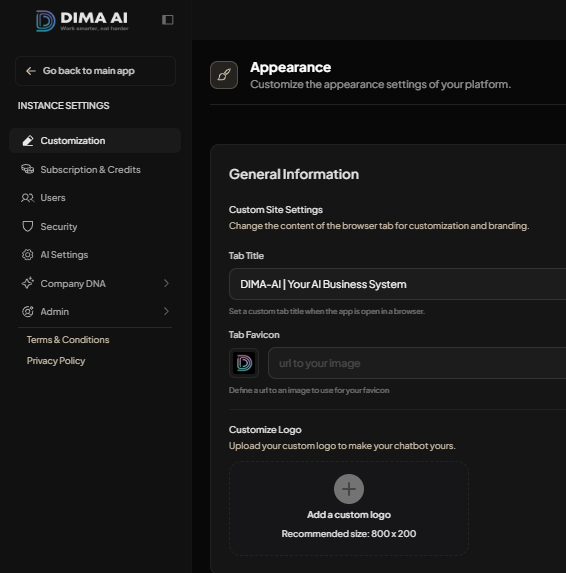Click the Appearance paintbrush icon

pos(224,75)
